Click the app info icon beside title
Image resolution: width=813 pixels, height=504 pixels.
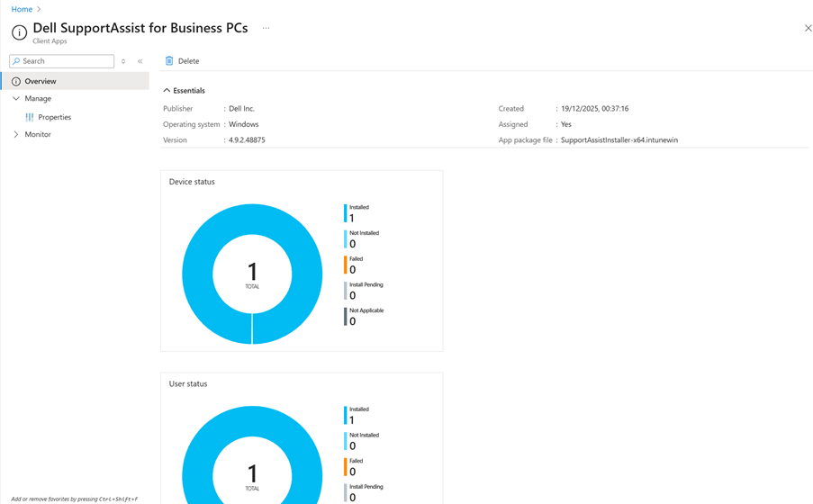coord(19,32)
